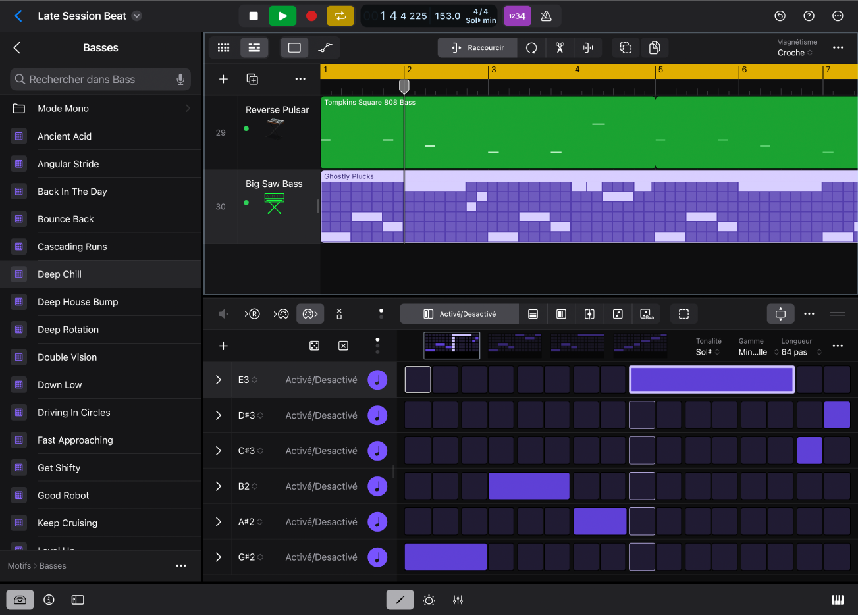Select the Driving In Circles pattern
The height and width of the screenshot is (616, 858).
101,413
